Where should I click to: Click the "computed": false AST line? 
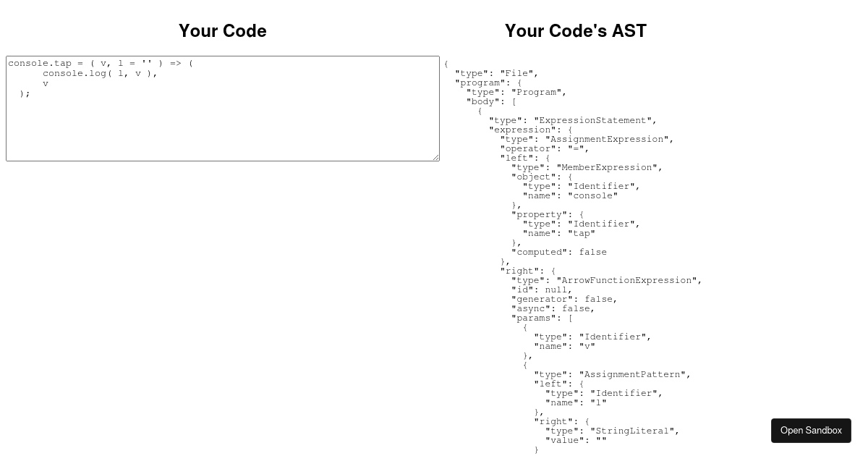(559, 252)
